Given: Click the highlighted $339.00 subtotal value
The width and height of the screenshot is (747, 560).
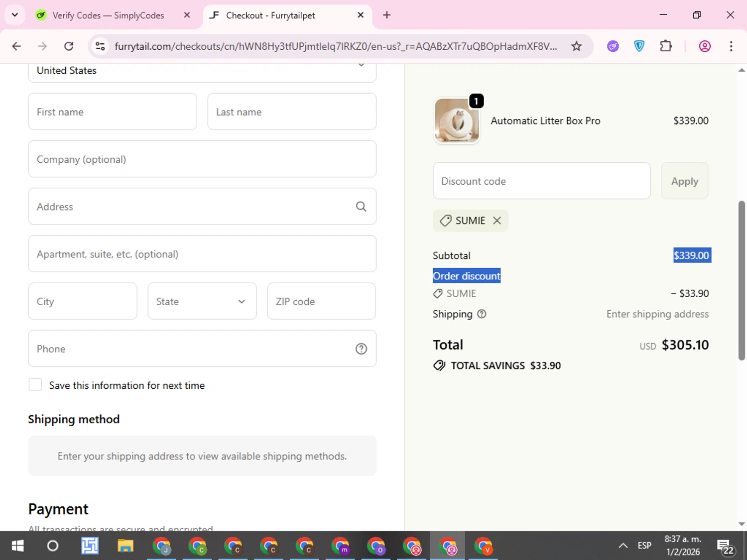Looking at the screenshot, I should pyautogui.click(x=692, y=255).
